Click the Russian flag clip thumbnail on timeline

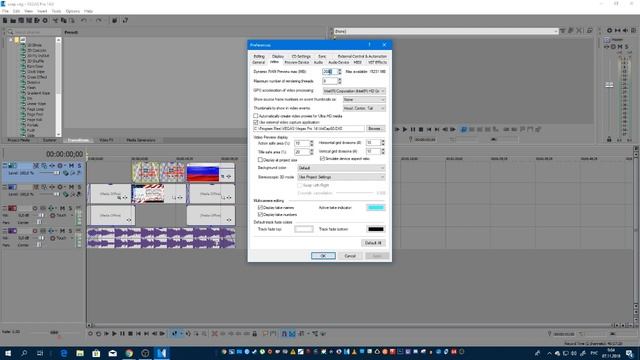coord(203,173)
